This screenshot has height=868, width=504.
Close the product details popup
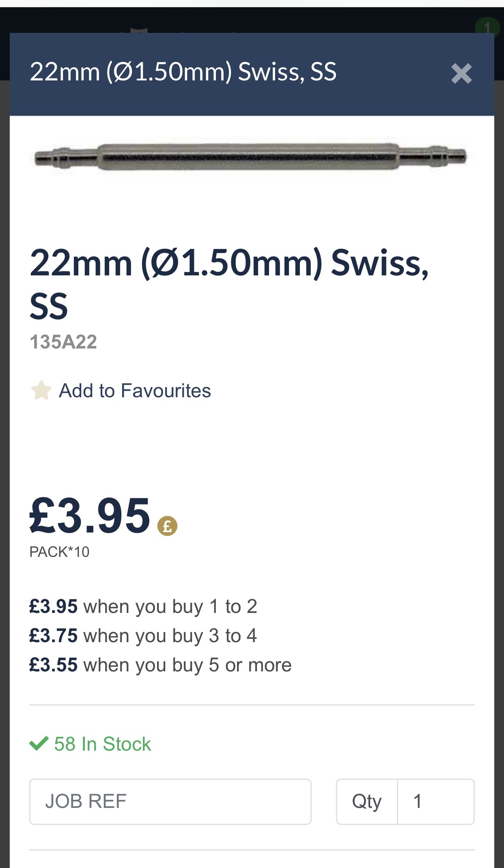[461, 74]
